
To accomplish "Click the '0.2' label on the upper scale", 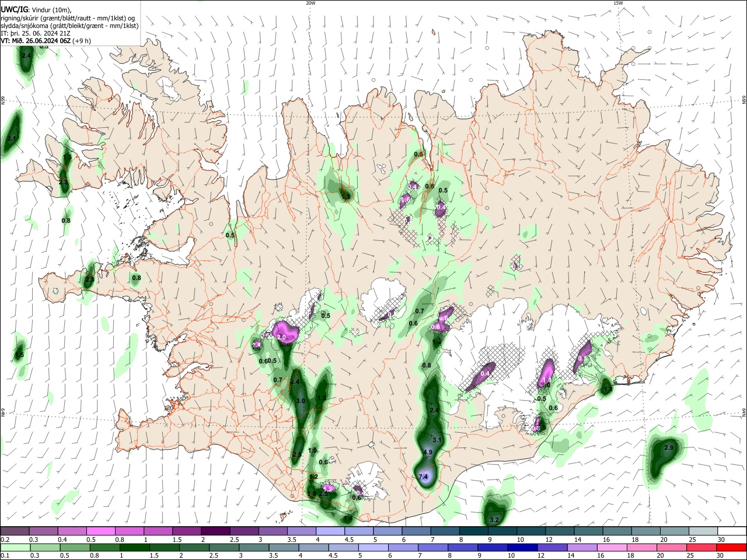I will tap(4, 540).
